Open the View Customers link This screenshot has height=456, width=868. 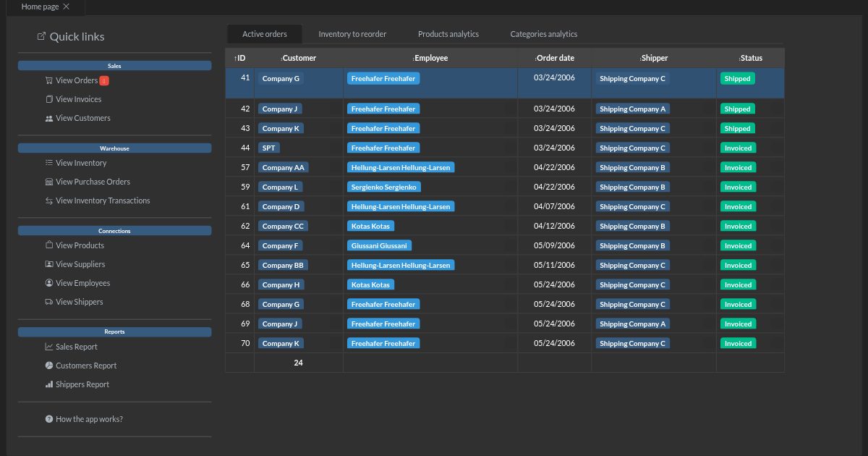point(83,118)
